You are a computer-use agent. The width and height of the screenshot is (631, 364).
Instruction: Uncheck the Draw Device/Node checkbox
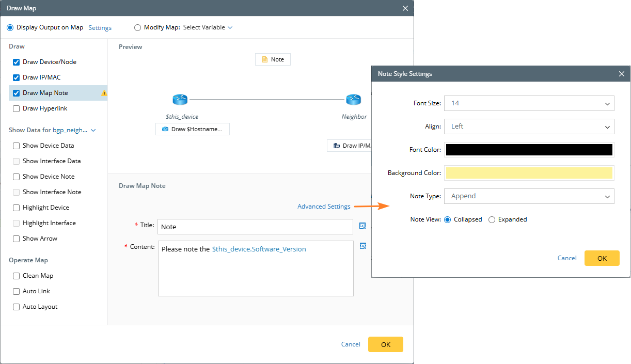click(17, 62)
